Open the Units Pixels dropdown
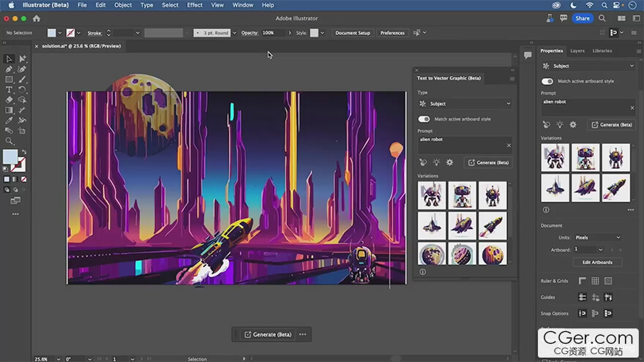This screenshot has width=644, height=362. pyautogui.click(x=598, y=238)
